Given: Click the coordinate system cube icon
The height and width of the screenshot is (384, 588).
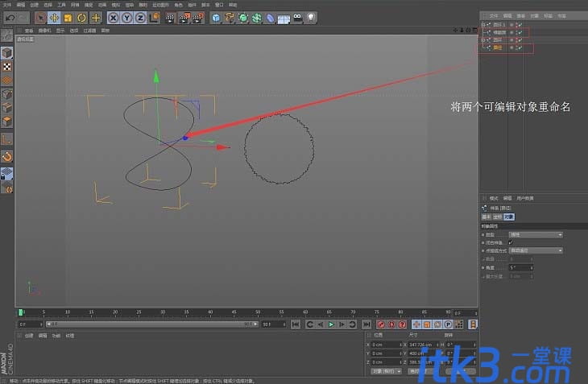Looking at the screenshot, I should [x=154, y=18].
